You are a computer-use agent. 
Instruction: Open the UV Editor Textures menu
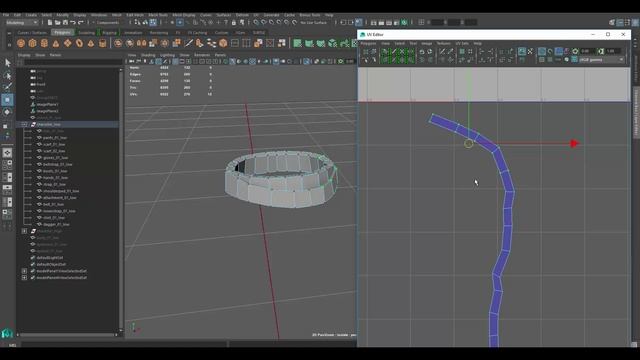[443, 43]
